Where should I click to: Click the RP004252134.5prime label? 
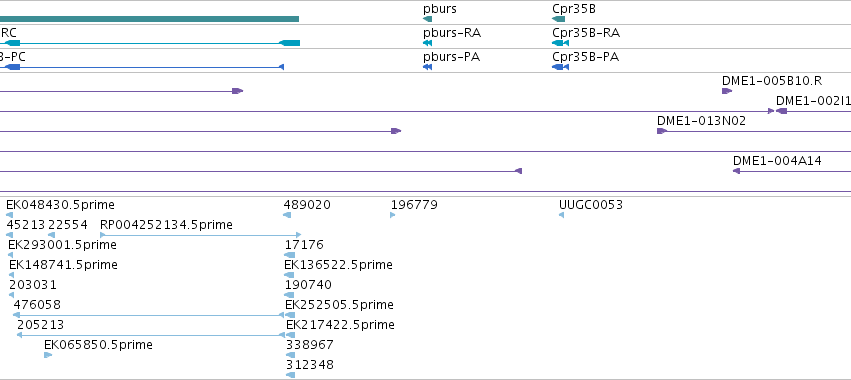[x=166, y=225]
